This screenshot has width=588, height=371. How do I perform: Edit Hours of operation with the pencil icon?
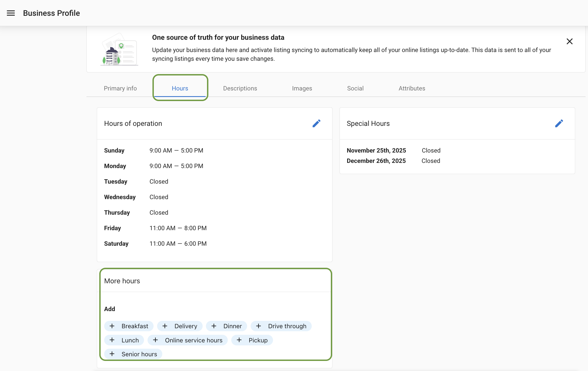pos(316,123)
